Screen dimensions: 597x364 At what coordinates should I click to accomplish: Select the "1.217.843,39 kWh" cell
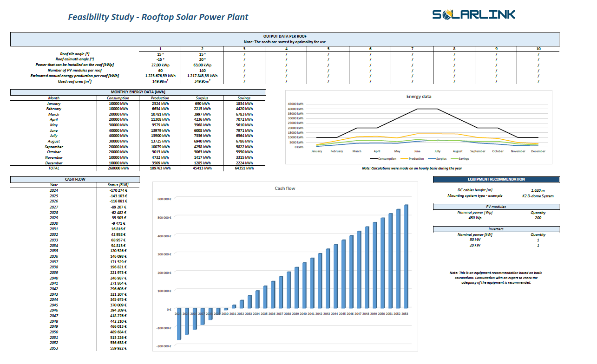(202, 76)
